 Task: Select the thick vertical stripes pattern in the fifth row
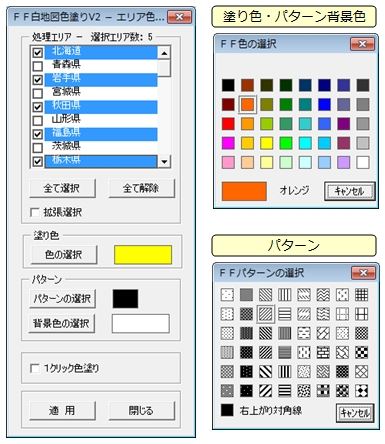tap(285, 371)
